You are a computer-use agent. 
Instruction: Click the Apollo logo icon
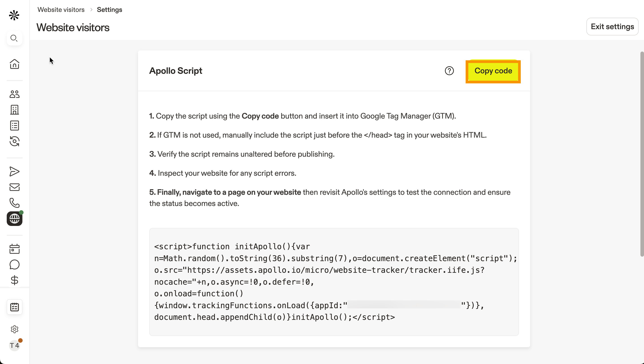[x=14, y=15]
